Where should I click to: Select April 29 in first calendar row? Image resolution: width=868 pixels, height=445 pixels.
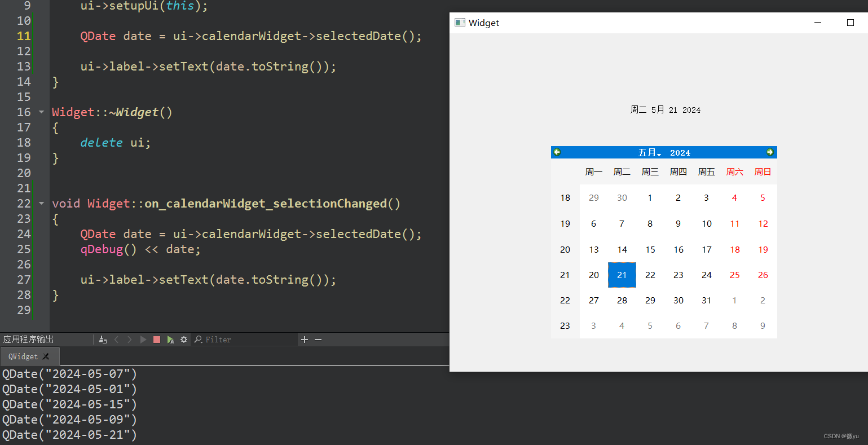point(594,198)
